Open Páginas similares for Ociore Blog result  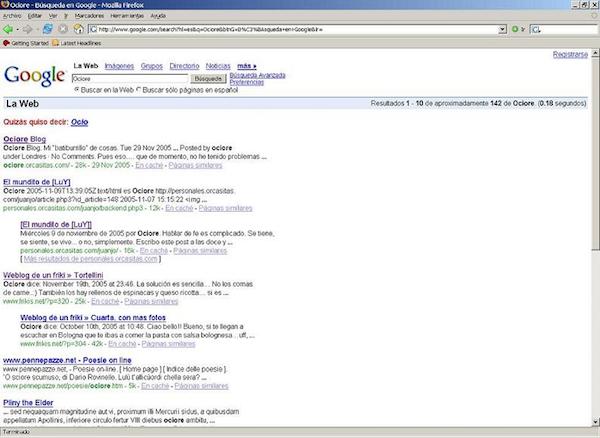[x=195, y=166]
